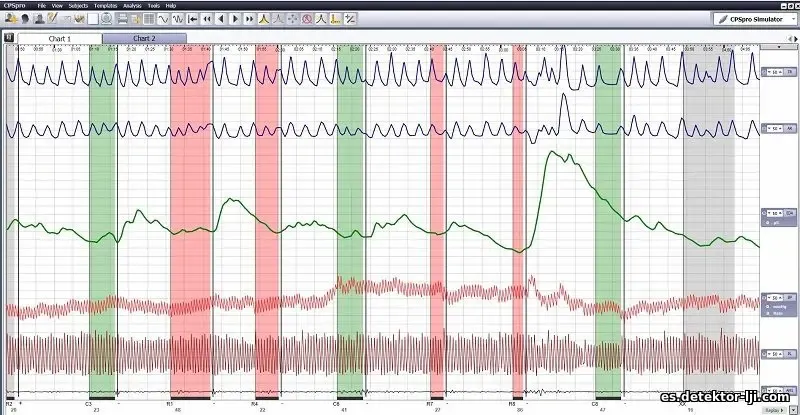This screenshot has width=800, height=415.
Task: Decrease gain on the AR channel
Action: point(769,128)
